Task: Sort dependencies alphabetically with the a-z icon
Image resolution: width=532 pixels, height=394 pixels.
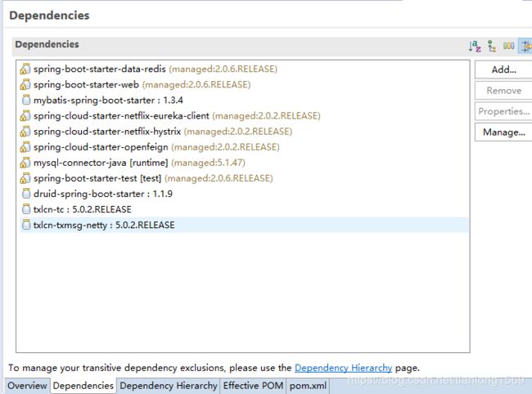Action: 475,46
